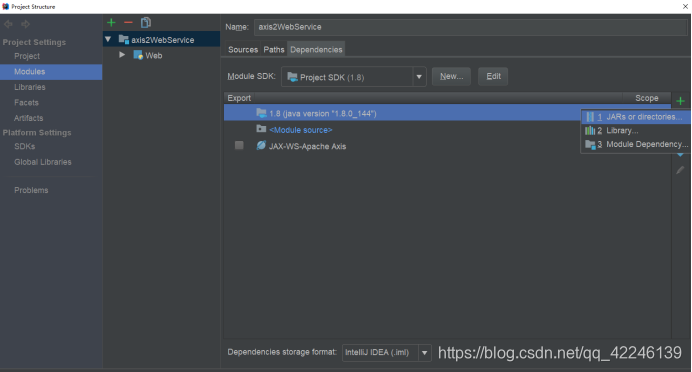The width and height of the screenshot is (692, 372).
Task: Click the green add module plus icon
Action: (111, 23)
